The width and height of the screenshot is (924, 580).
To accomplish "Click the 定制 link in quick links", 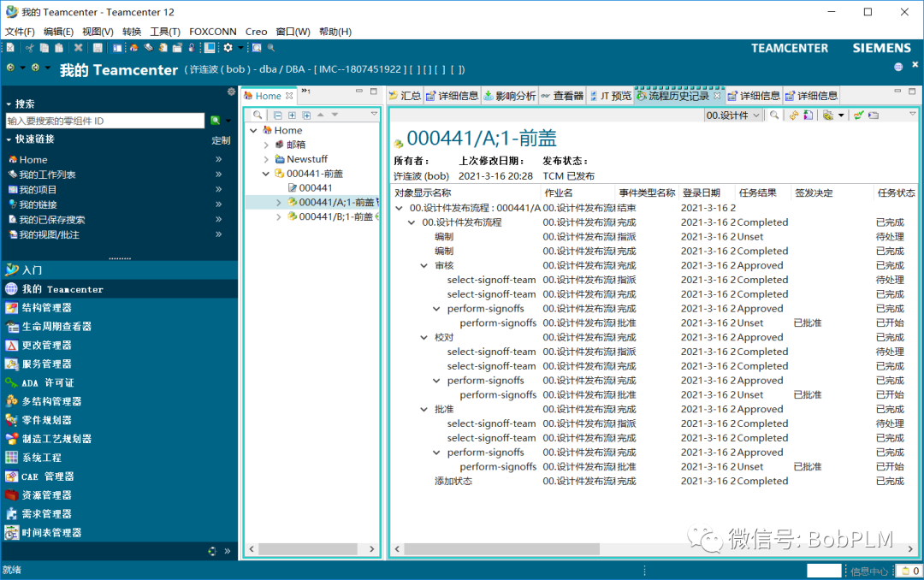I will click(221, 140).
